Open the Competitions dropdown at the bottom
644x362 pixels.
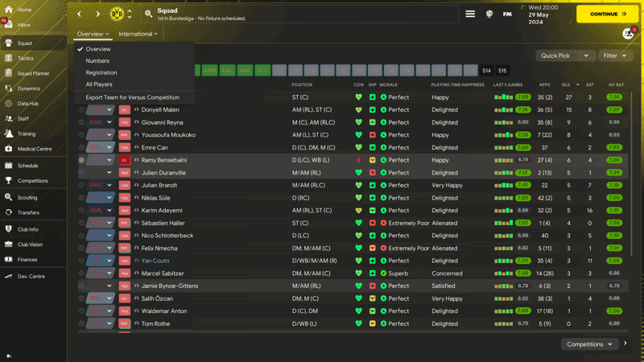click(589, 344)
